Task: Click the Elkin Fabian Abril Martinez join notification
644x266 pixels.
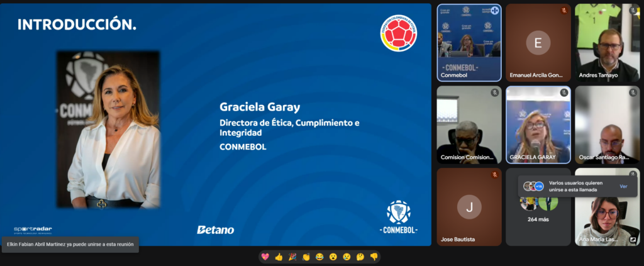Action: pyautogui.click(x=70, y=244)
